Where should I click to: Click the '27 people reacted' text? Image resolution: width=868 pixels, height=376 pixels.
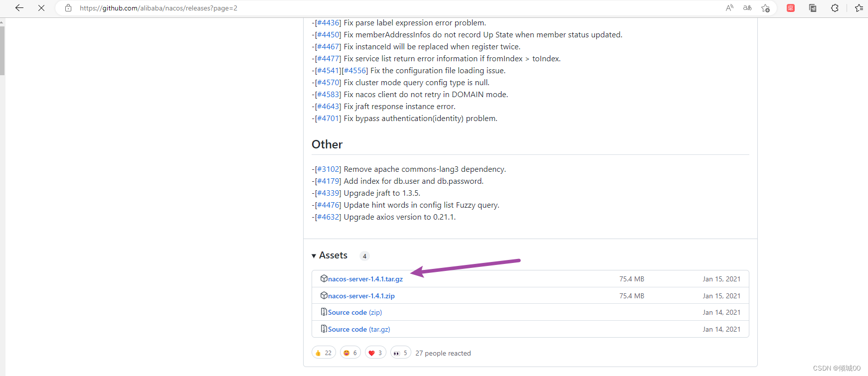click(443, 353)
